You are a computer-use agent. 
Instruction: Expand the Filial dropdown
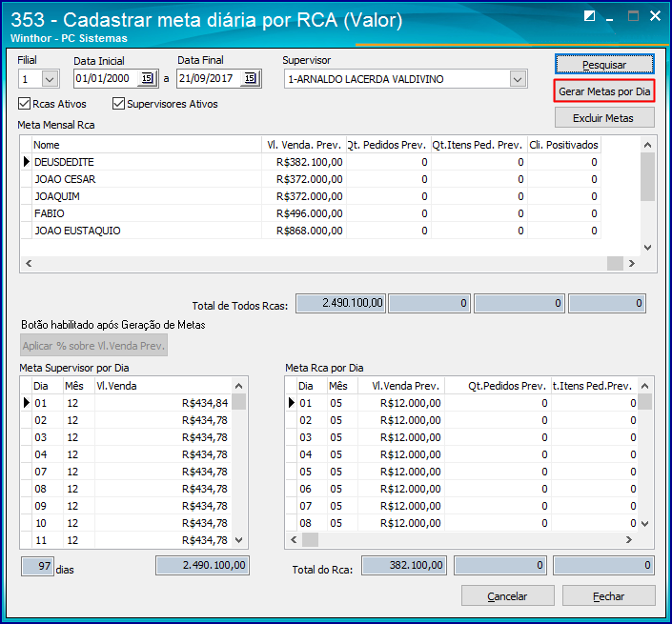(x=50, y=79)
